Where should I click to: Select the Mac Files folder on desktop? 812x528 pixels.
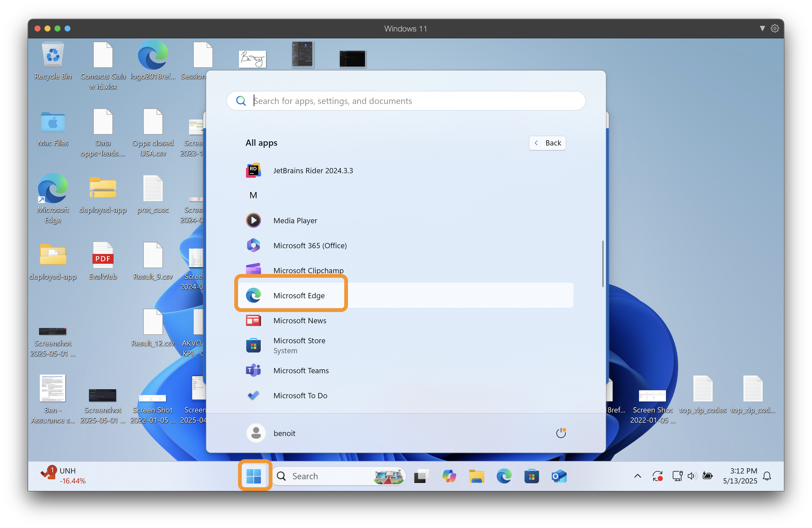click(x=53, y=128)
